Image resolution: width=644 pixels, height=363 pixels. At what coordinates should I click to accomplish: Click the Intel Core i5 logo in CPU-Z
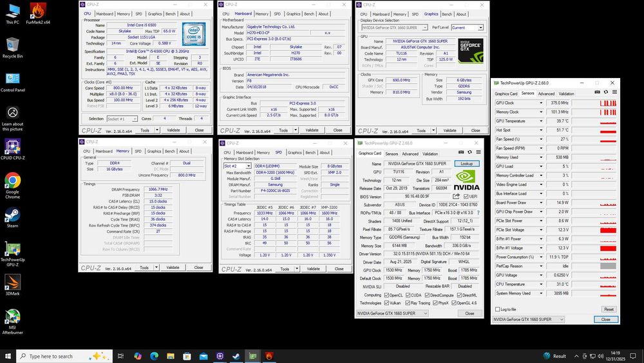point(193,34)
